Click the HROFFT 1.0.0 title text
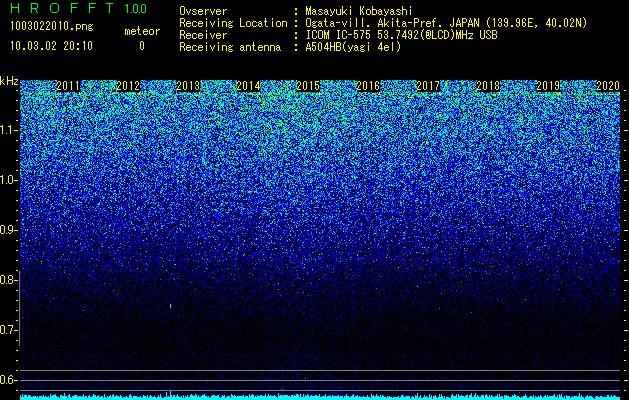Viewport: 629px width, 400px height. coord(79,8)
